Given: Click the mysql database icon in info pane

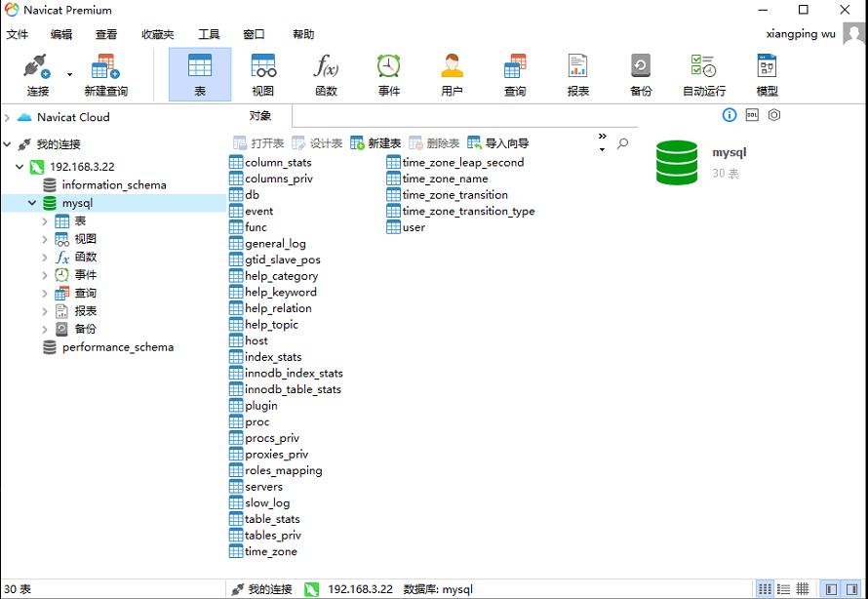Looking at the screenshot, I should [677, 162].
